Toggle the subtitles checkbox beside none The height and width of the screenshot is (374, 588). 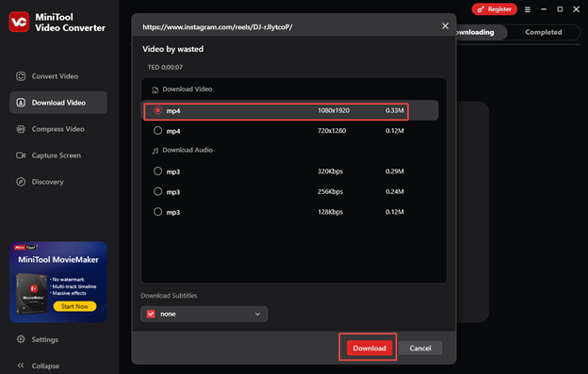point(151,314)
